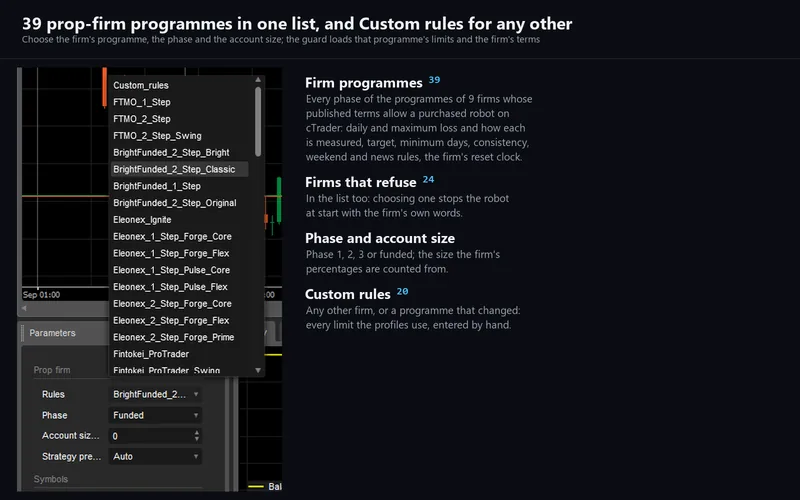Viewport: 800px width, 500px height.
Task: Select FTMO_2_Step_Swing programme
Action: (x=157, y=136)
